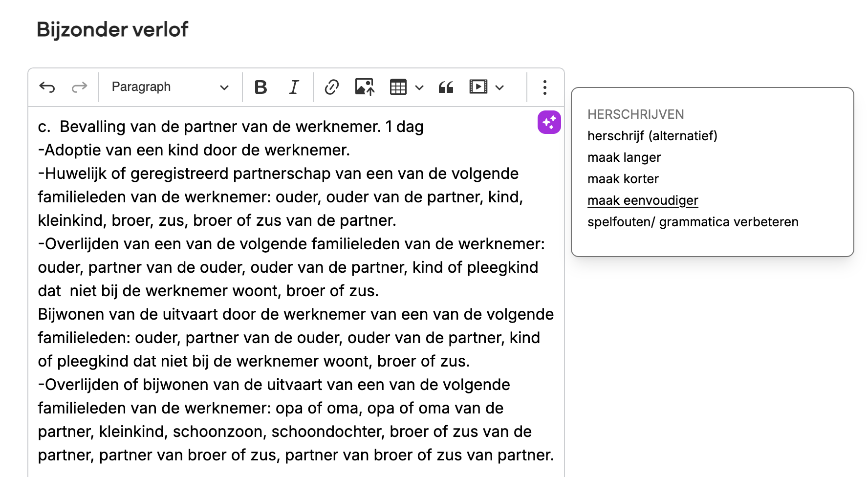Image resolution: width=868 pixels, height=477 pixels.
Task: Click the insert media icon
Action: click(478, 87)
